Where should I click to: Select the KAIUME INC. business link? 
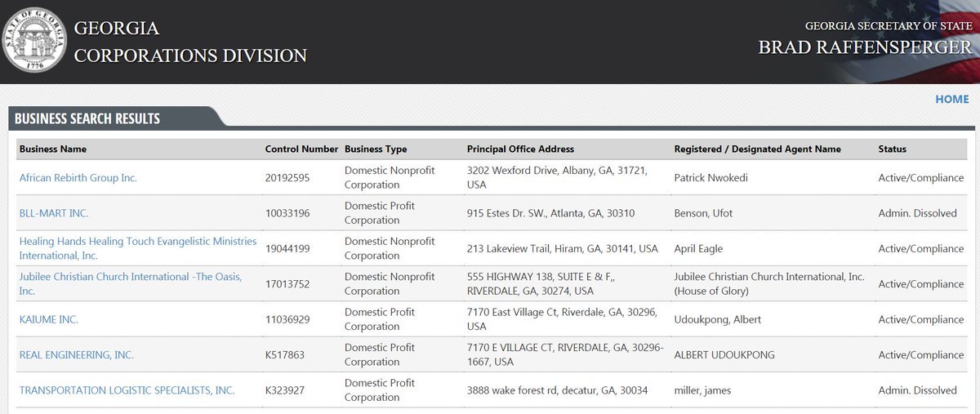point(49,319)
